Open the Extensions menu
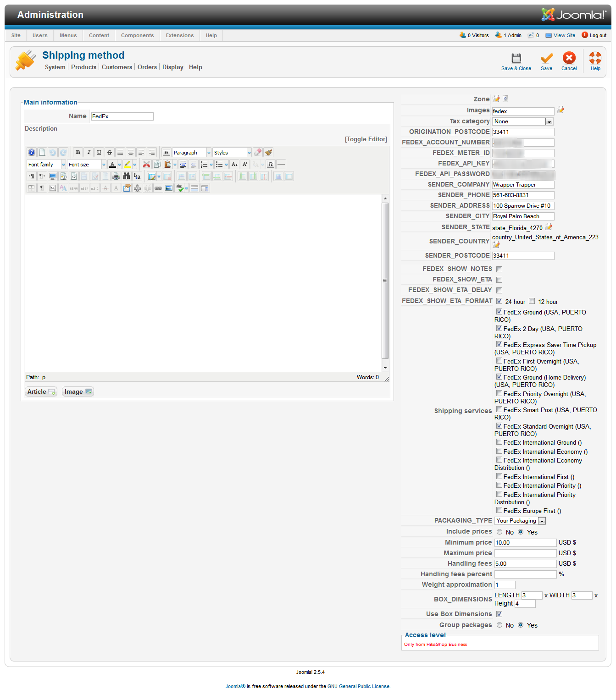Viewport: 616px width, 700px height. tap(180, 35)
